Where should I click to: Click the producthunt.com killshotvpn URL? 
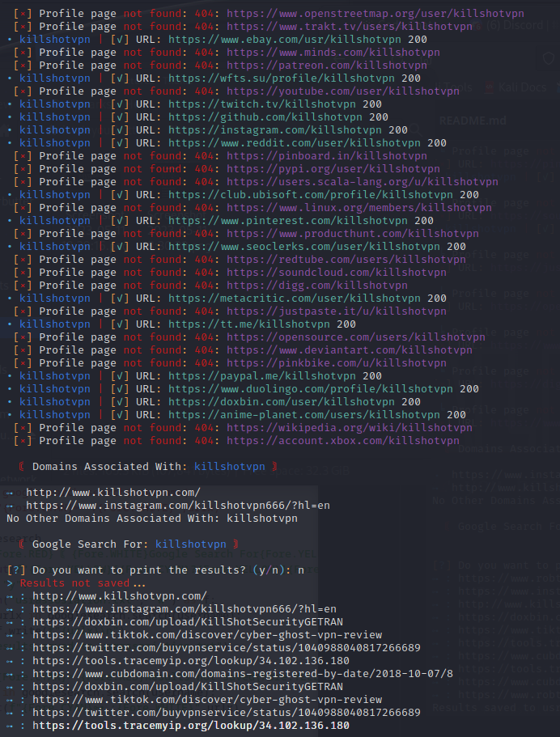click(x=353, y=234)
